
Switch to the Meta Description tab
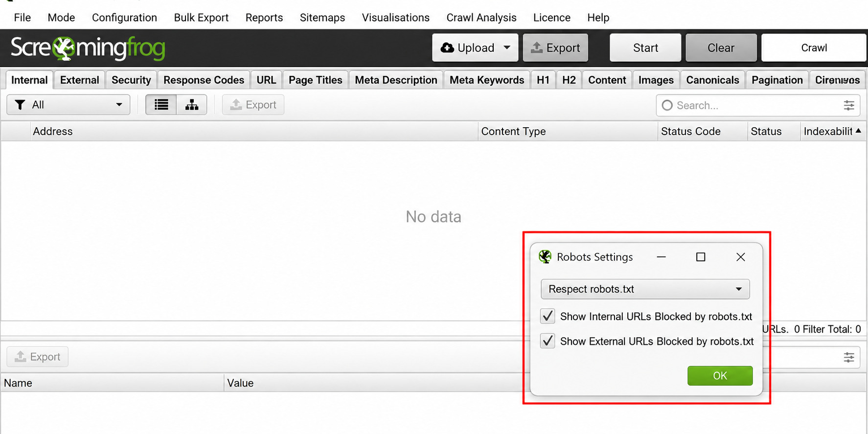click(x=396, y=80)
